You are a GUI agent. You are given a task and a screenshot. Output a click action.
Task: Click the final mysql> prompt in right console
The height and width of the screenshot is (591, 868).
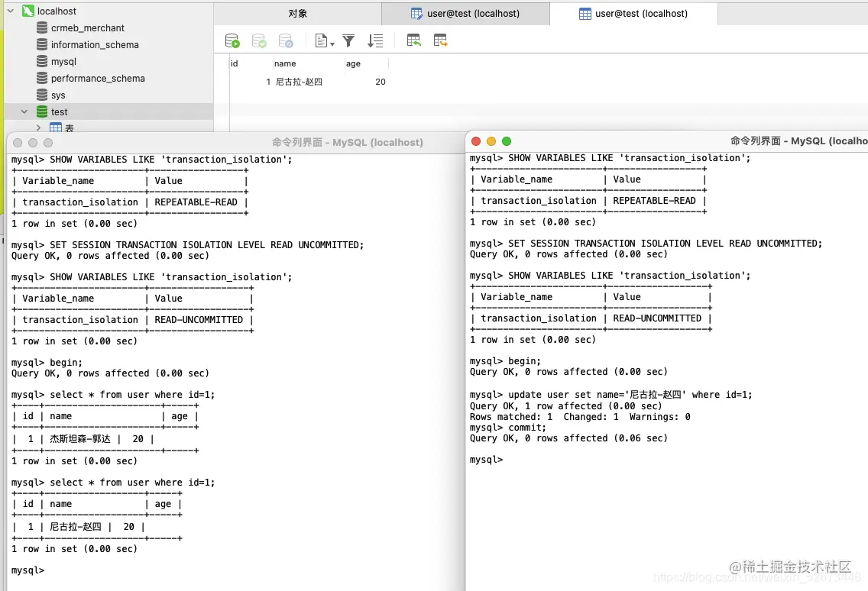[486, 460]
